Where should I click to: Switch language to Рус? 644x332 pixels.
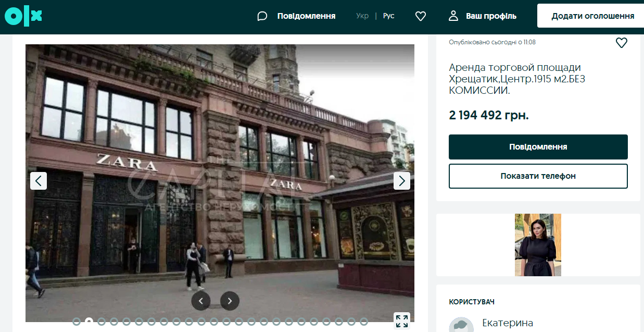point(388,16)
